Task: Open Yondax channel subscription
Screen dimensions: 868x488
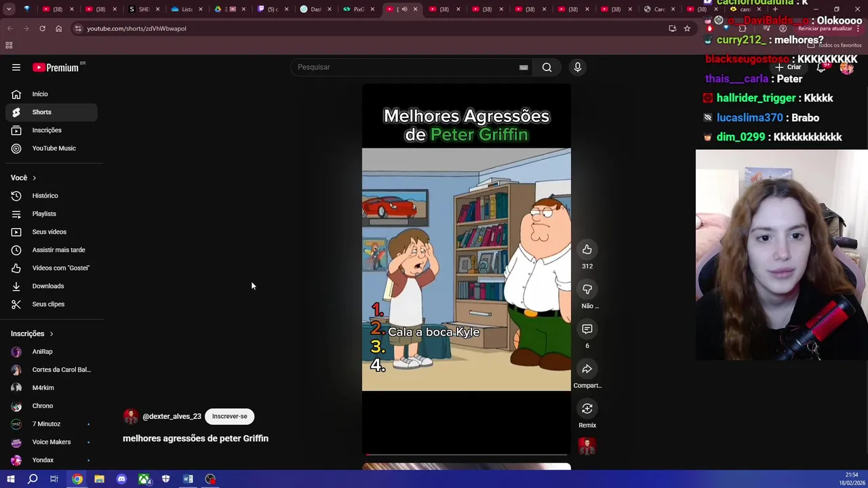Action: tap(52, 460)
